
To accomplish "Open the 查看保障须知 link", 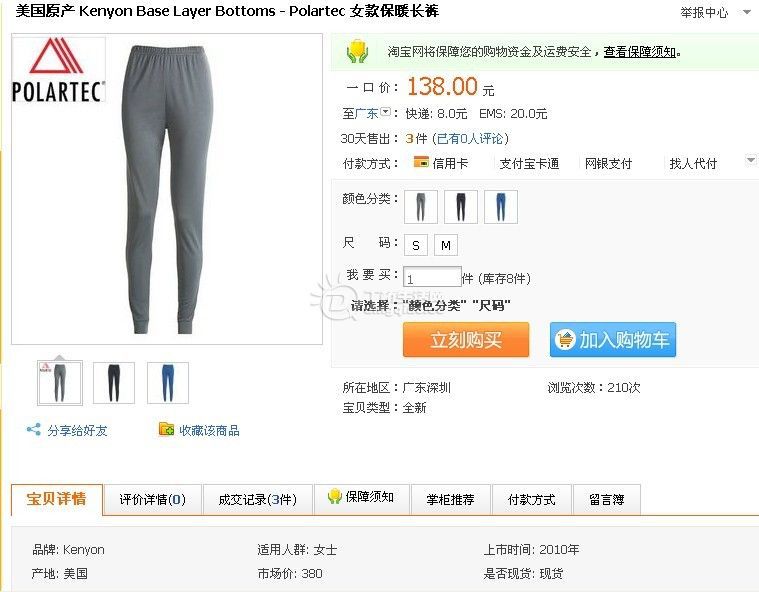I will click(x=639, y=51).
